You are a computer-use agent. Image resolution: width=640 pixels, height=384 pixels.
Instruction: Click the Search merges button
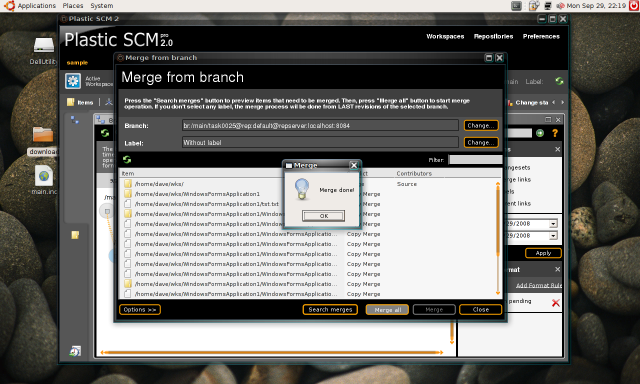coord(330,310)
